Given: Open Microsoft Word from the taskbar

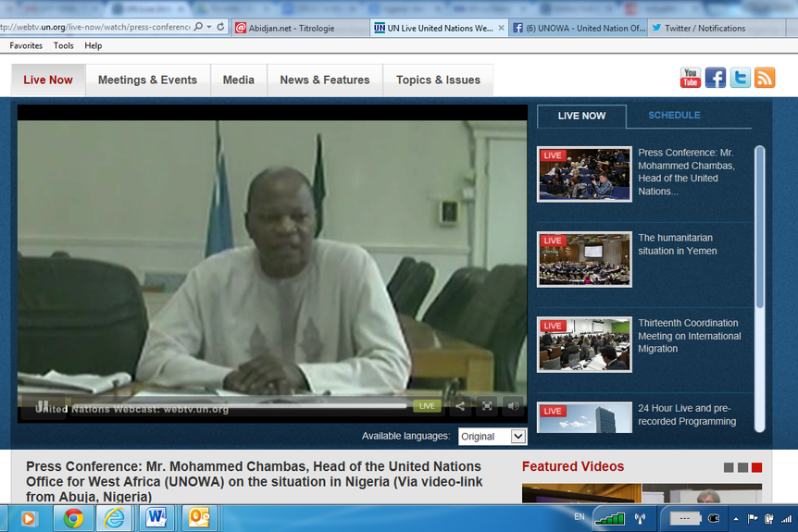Looking at the screenshot, I should [x=156, y=518].
